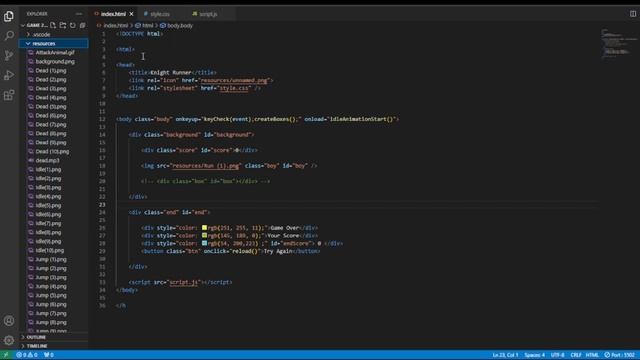Click the Split Editor icon

(633, 14)
